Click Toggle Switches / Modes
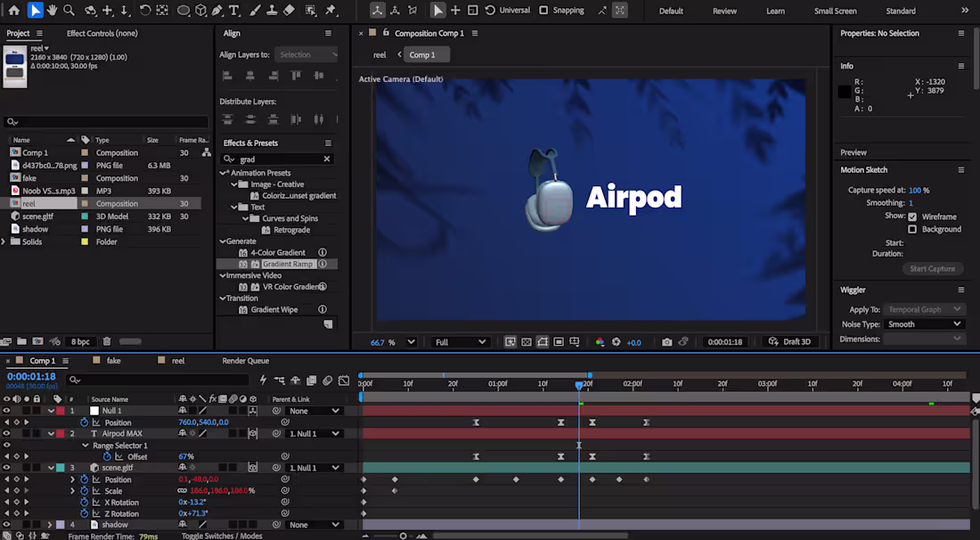The width and height of the screenshot is (980, 540). (x=222, y=536)
